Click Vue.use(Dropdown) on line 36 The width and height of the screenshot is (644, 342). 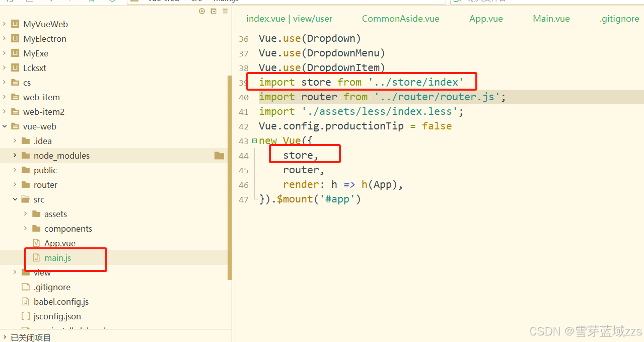point(310,38)
